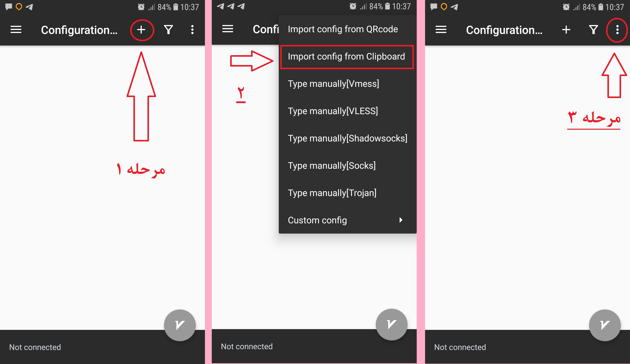Viewport: 630px width, 364px height.
Task: Open the three-dot menu circled in red
Action: pyautogui.click(x=617, y=30)
